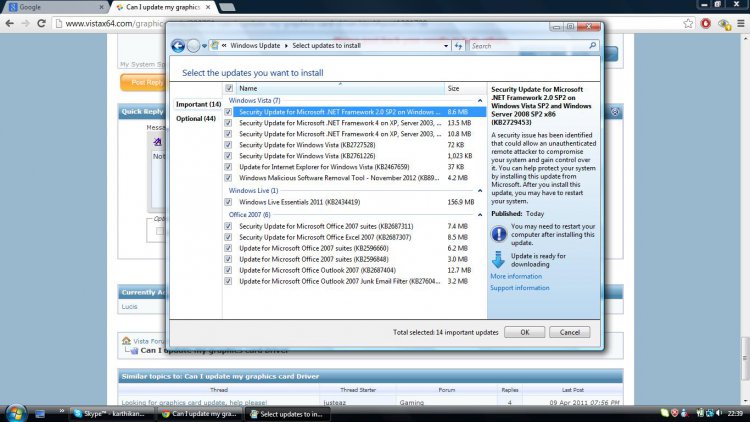Uncheck Security Update for Windows Vista KB2727528

click(228, 145)
